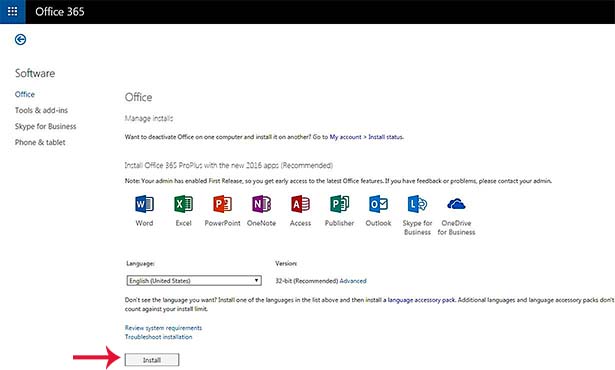Click the 'Manage installs' text

pyautogui.click(x=149, y=118)
